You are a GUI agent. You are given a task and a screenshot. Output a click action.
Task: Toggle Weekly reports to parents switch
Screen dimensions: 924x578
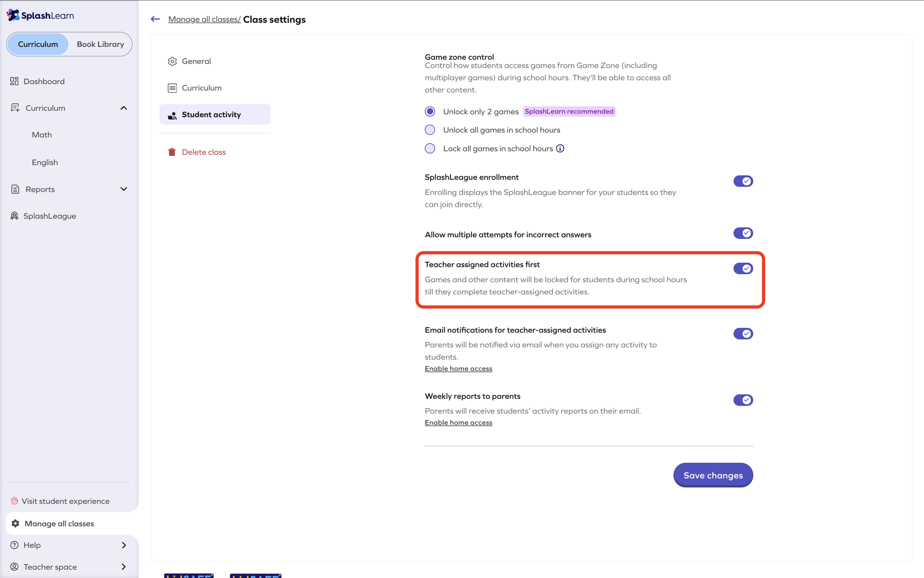743,400
